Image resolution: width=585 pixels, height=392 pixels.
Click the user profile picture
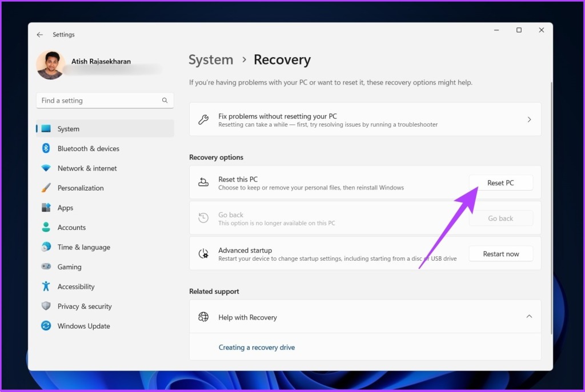[50, 65]
